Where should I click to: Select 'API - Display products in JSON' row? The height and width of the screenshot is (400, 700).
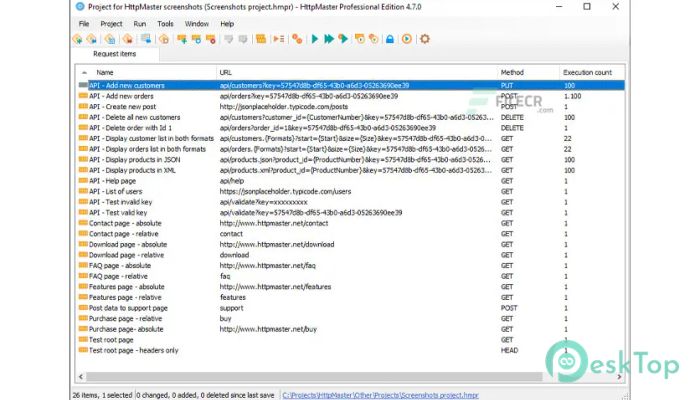pyautogui.click(x=351, y=160)
